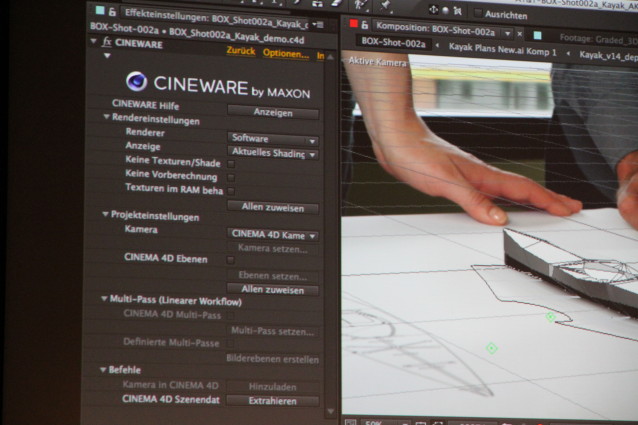Open the Effekteinstellungen panel options menu icon
The image size is (638, 425).
pyautogui.click(x=318, y=24)
